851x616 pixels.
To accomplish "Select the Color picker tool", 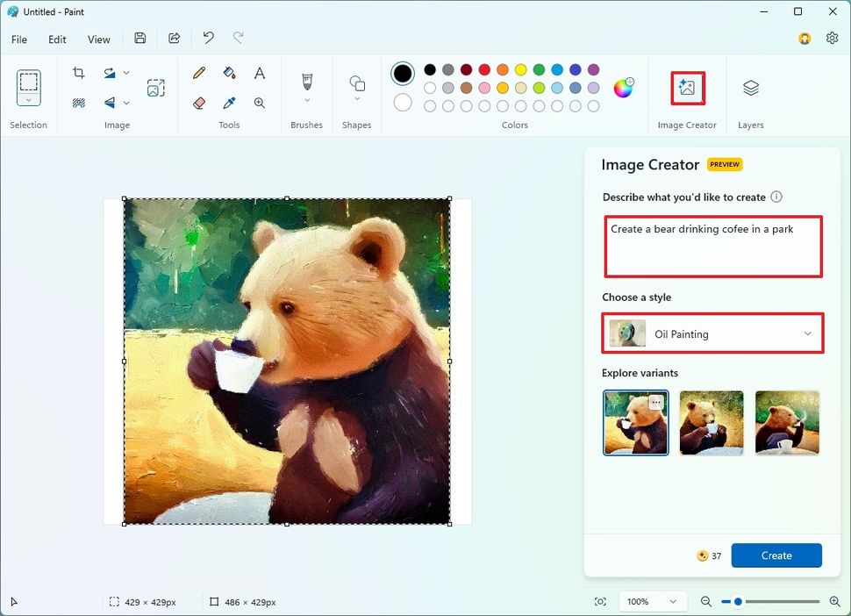I will click(229, 103).
